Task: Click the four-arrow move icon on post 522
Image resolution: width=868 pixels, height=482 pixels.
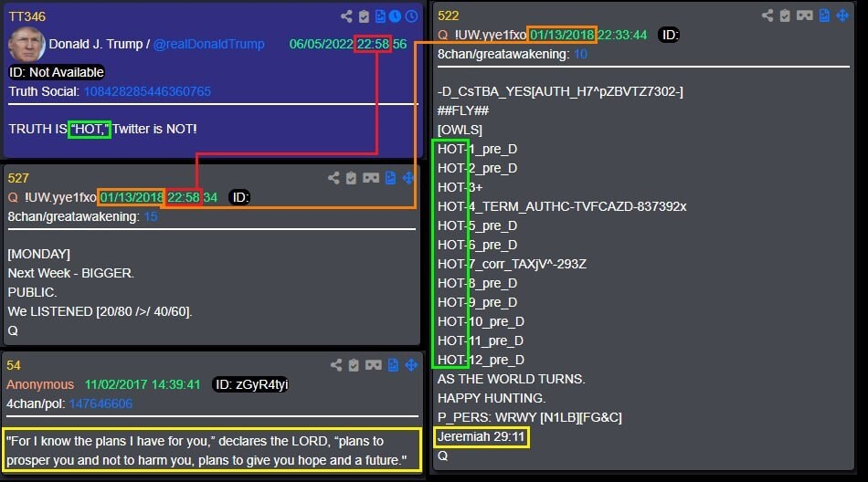Action: click(x=842, y=16)
